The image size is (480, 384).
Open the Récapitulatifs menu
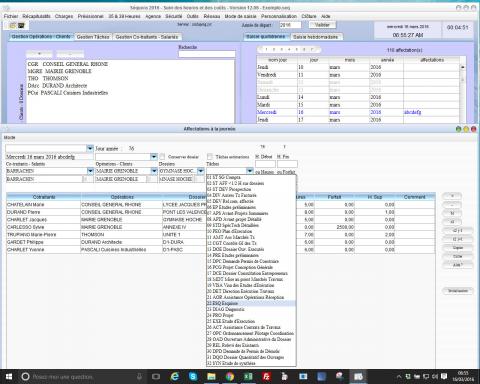coord(37,16)
